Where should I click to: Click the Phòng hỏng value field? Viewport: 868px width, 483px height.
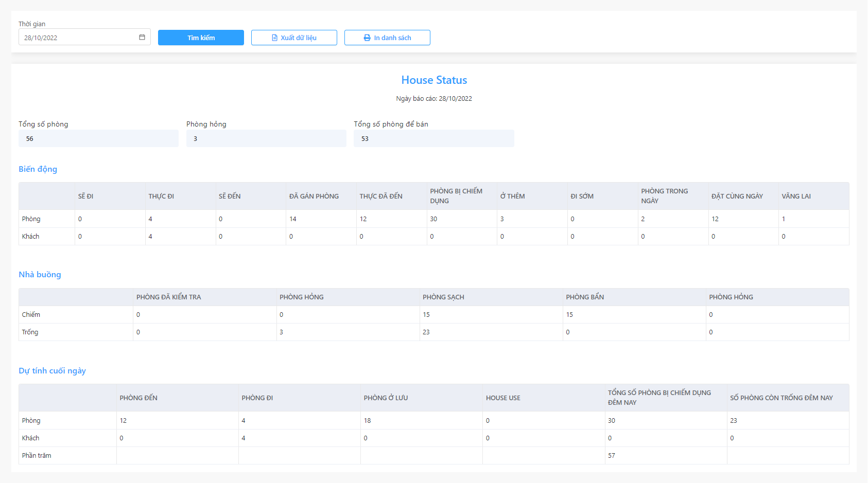(x=266, y=138)
